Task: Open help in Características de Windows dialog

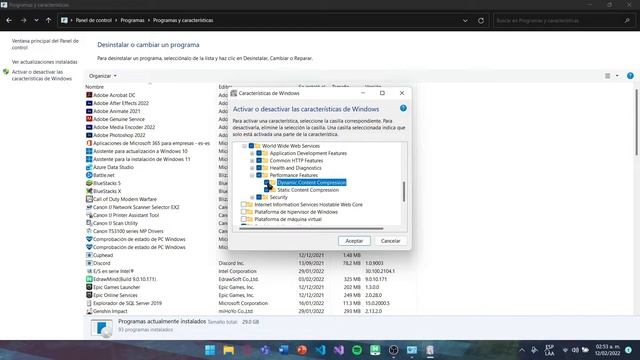Action: [x=403, y=109]
